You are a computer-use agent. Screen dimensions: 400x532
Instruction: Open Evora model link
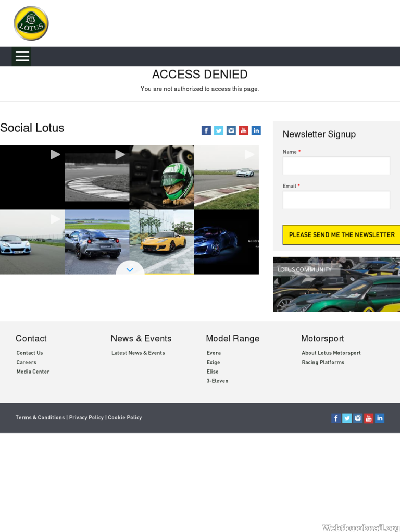pos(214,353)
